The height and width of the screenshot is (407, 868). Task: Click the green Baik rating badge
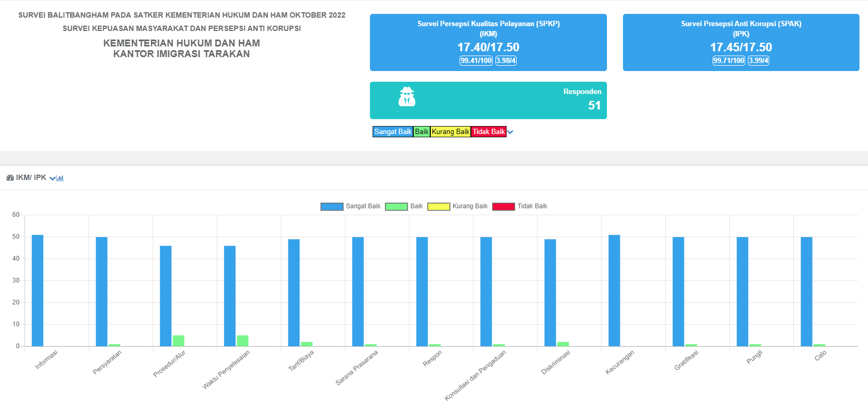point(422,132)
